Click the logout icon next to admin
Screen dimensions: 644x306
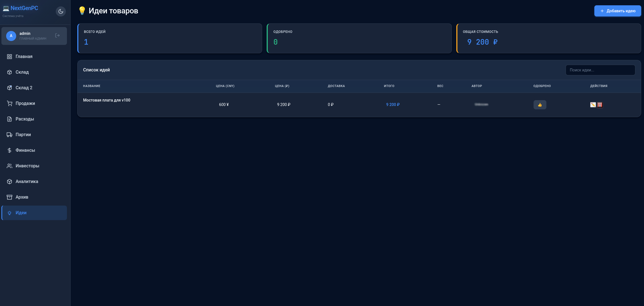click(x=57, y=35)
